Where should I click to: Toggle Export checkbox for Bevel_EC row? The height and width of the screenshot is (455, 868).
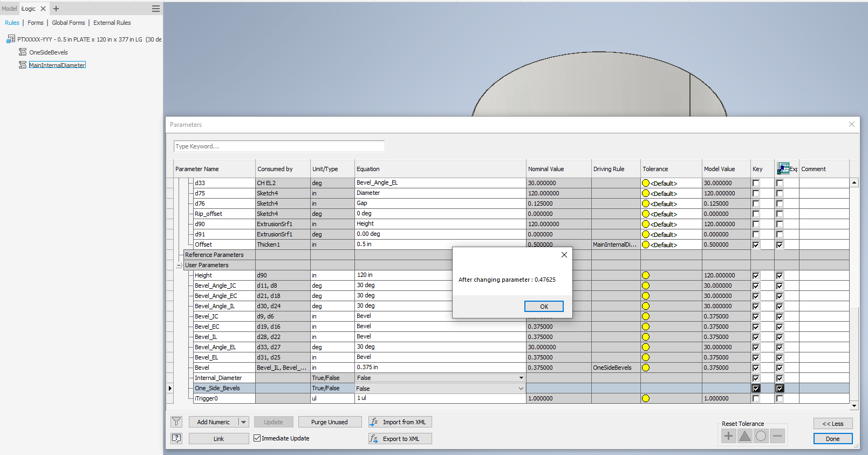click(780, 327)
